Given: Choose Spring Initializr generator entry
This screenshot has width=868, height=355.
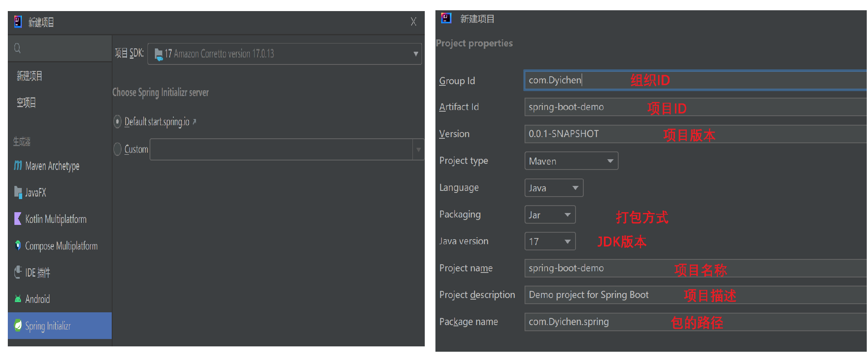Looking at the screenshot, I should point(60,326).
